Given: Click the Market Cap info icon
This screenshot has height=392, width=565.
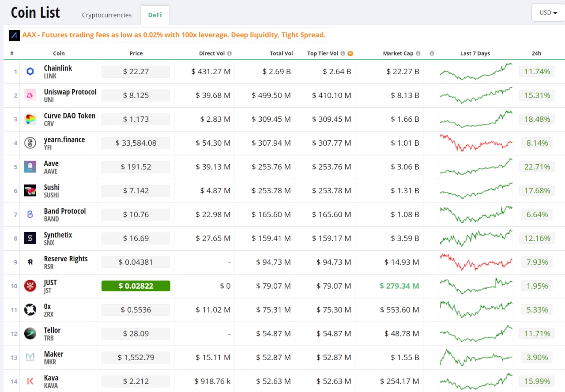Looking at the screenshot, I should pyautogui.click(x=418, y=53).
